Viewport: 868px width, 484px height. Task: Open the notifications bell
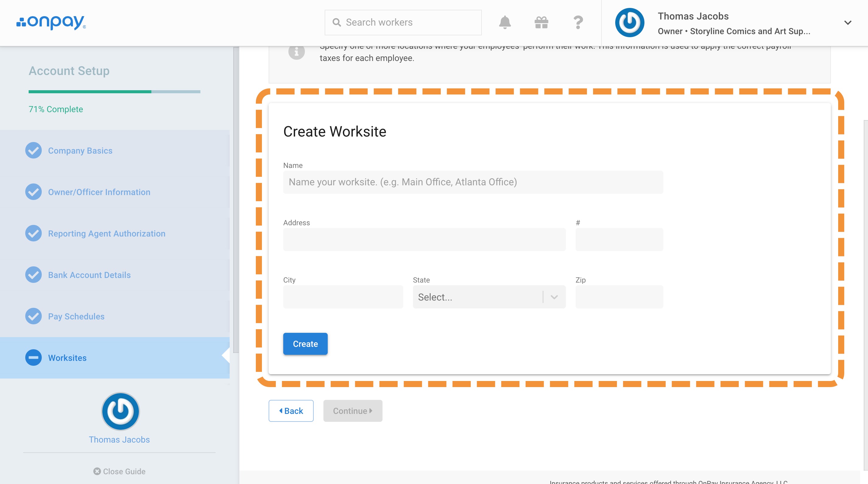(x=504, y=22)
